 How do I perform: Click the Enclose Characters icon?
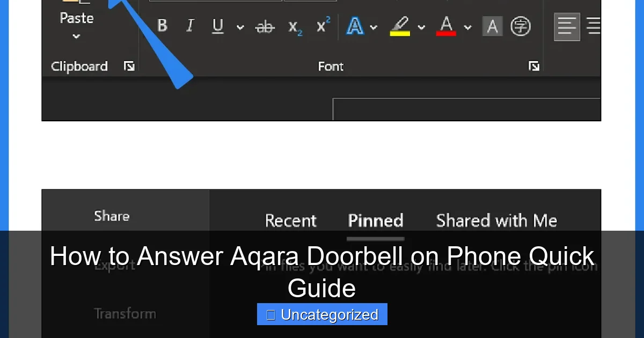click(522, 26)
